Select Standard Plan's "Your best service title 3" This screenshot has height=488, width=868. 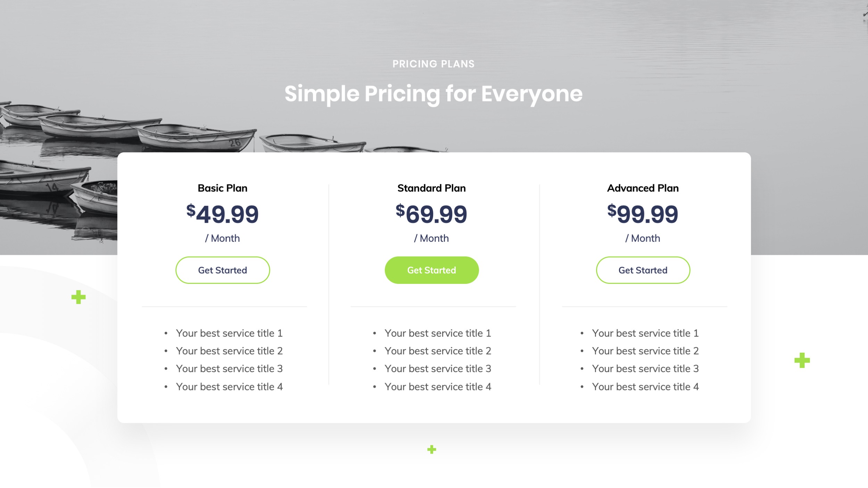pos(438,369)
